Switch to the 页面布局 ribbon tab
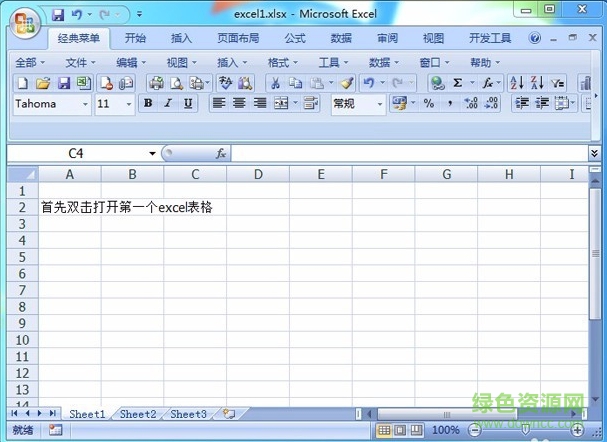This screenshot has width=607, height=442. pyautogui.click(x=238, y=38)
